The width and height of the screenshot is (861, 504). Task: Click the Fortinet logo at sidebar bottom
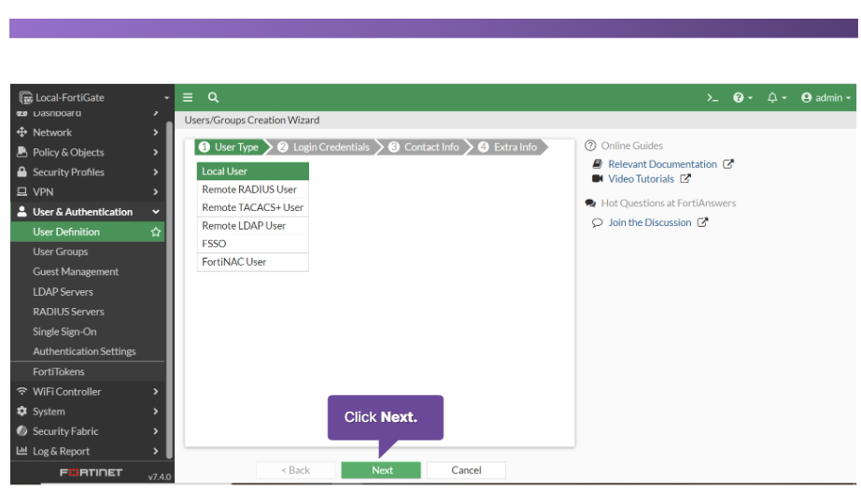click(91, 472)
